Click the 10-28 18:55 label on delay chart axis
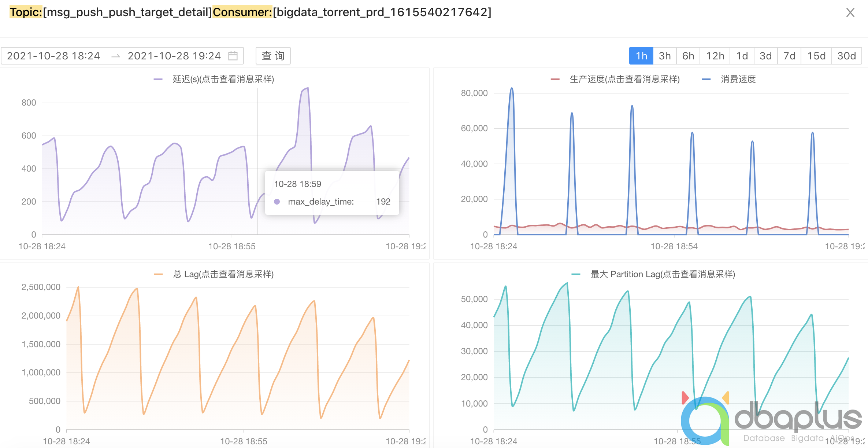 pyautogui.click(x=232, y=246)
